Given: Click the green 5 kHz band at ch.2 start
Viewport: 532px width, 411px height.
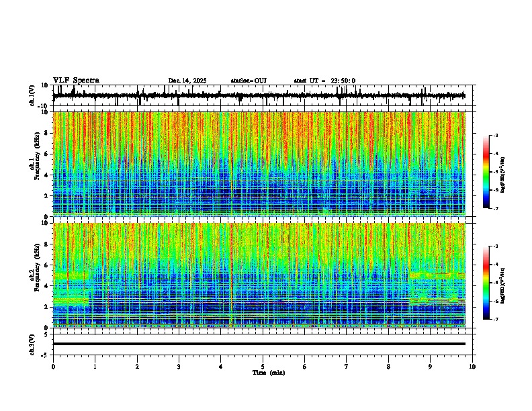Looking at the screenshot, I should coord(71,276).
